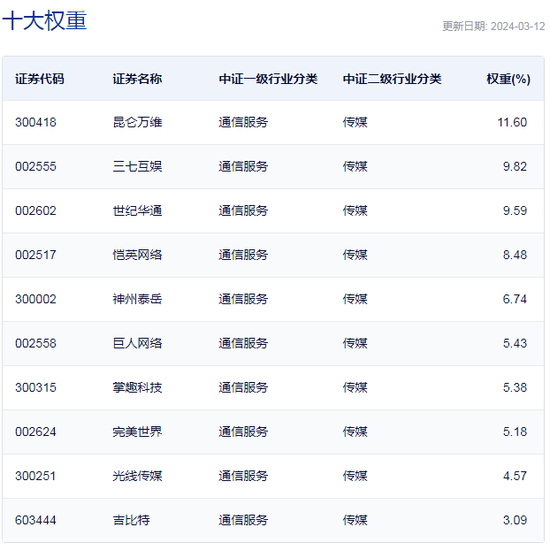Select security name 神州泰岳
Screen dimensions: 550x550
tap(138, 299)
